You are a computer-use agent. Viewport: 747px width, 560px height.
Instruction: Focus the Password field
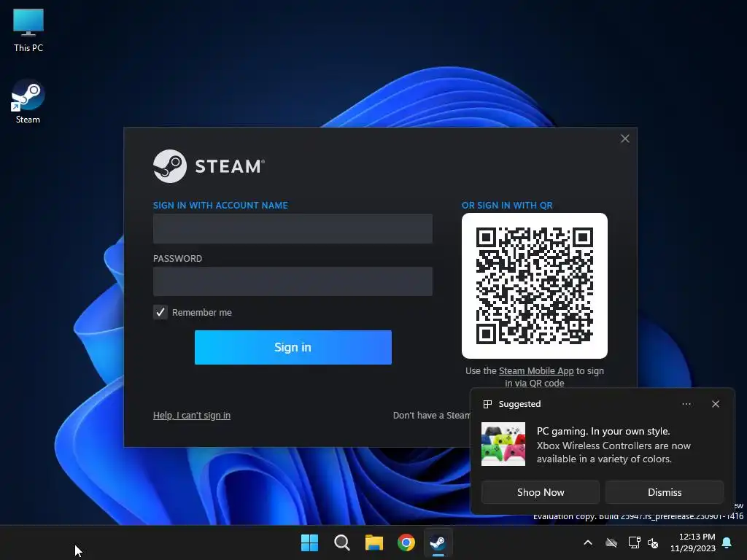293,281
